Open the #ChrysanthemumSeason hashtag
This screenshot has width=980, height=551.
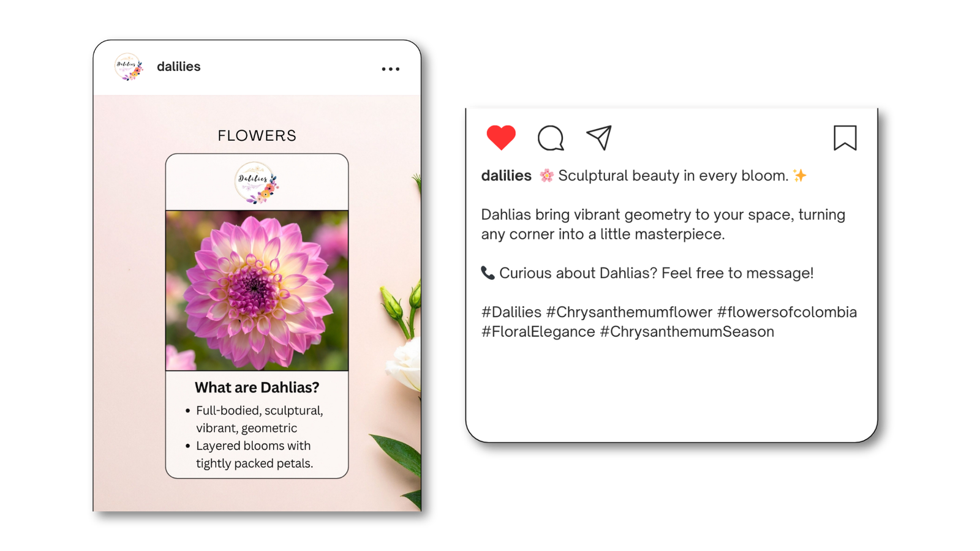(687, 332)
